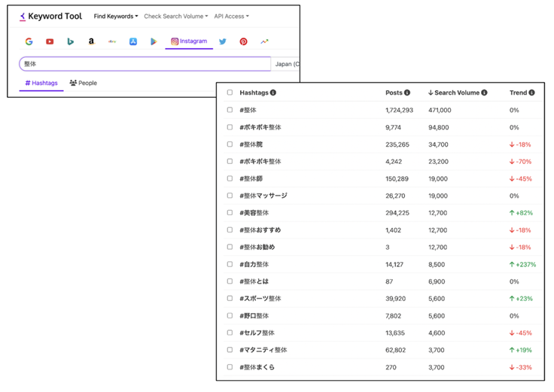
Task: Check the #整体師 row checkbox
Action: (230, 178)
